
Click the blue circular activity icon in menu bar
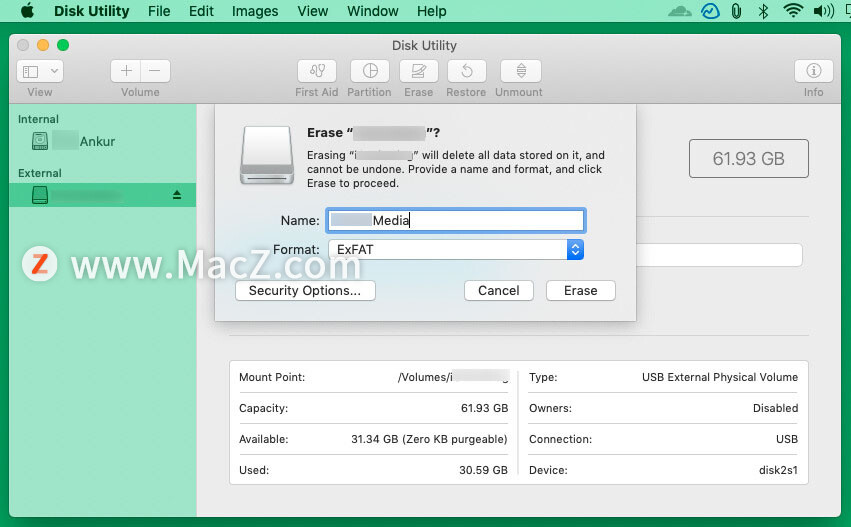coord(710,11)
